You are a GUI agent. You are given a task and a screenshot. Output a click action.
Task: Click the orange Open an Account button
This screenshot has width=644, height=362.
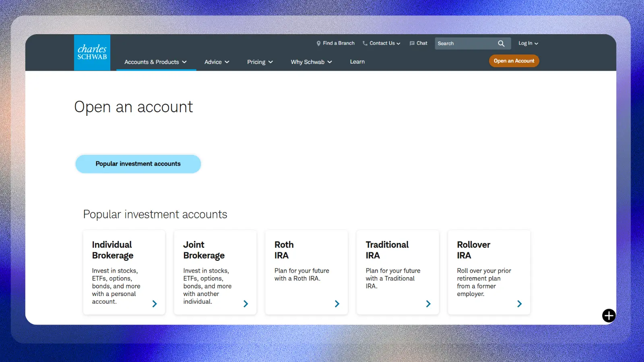click(514, 61)
